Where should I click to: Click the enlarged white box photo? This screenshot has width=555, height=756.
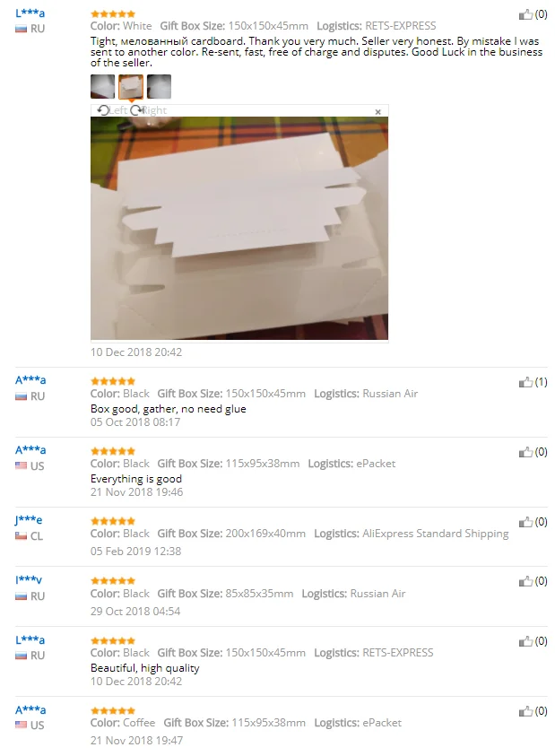click(x=239, y=228)
